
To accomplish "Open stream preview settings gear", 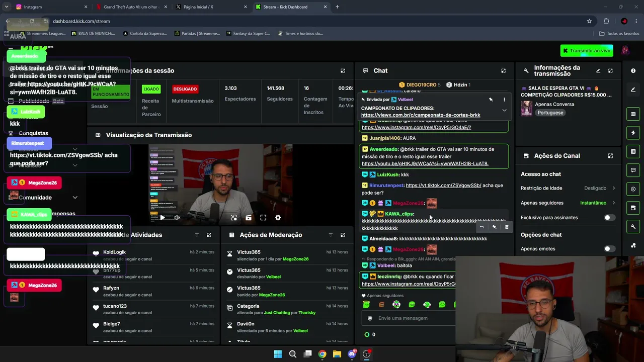I will coord(278,218).
